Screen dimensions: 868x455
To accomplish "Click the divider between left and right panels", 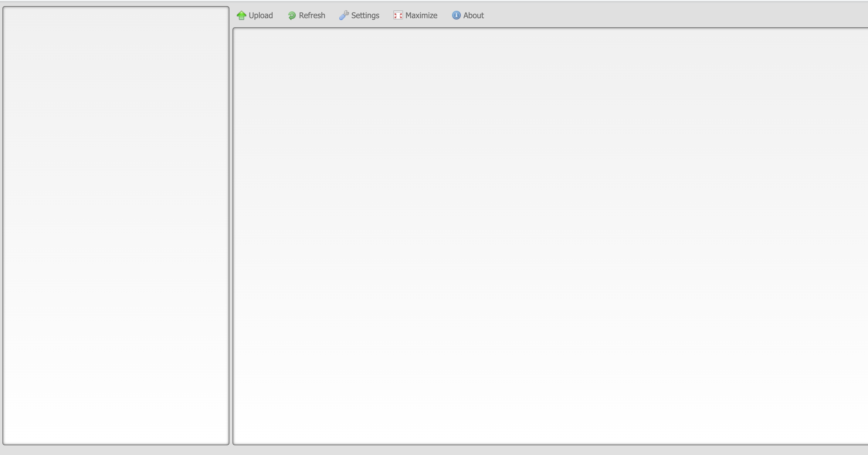I will (231, 226).
